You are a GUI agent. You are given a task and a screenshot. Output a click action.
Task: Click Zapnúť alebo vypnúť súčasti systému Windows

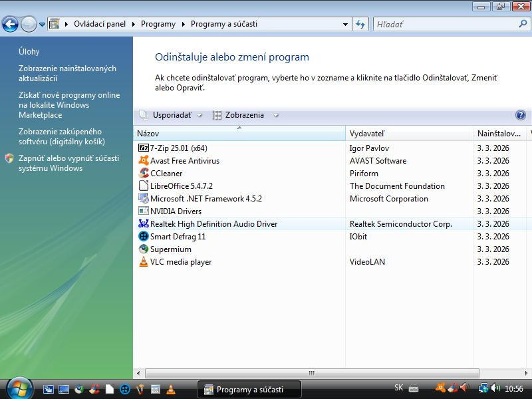[68, 163]
